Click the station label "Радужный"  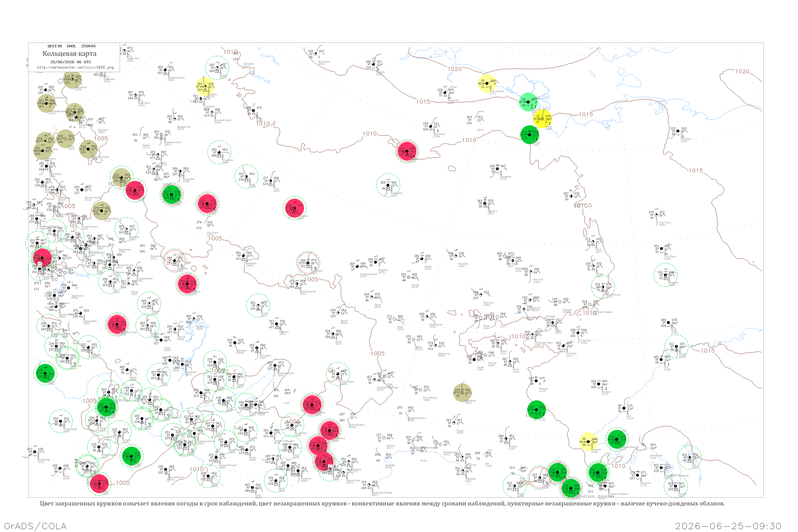tap(81, 87)
